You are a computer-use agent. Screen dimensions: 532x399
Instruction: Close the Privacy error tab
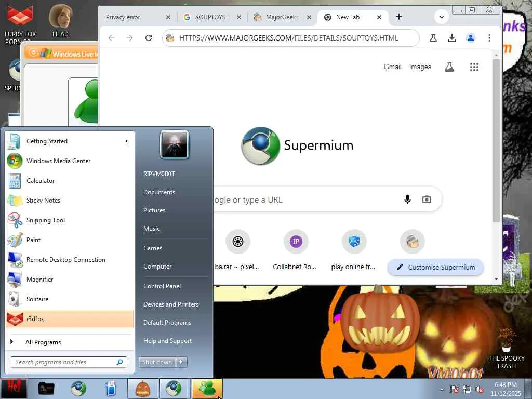[x=168, y=17]
